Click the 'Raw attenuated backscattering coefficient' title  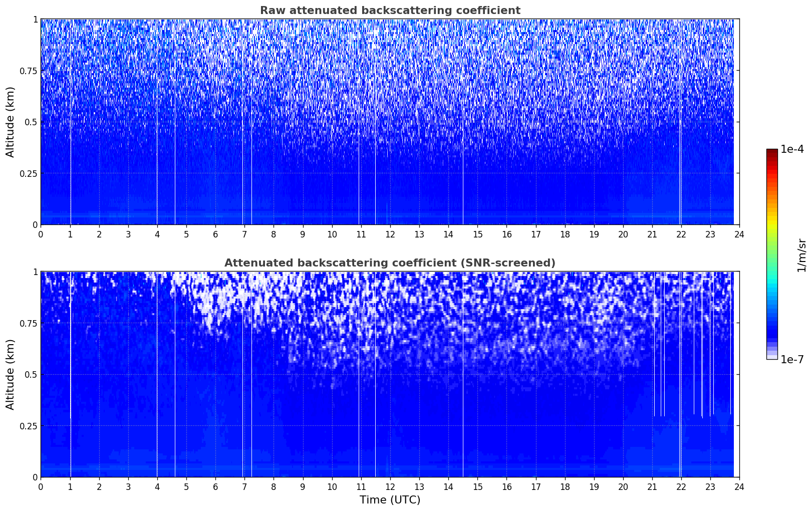click(390, 11)
